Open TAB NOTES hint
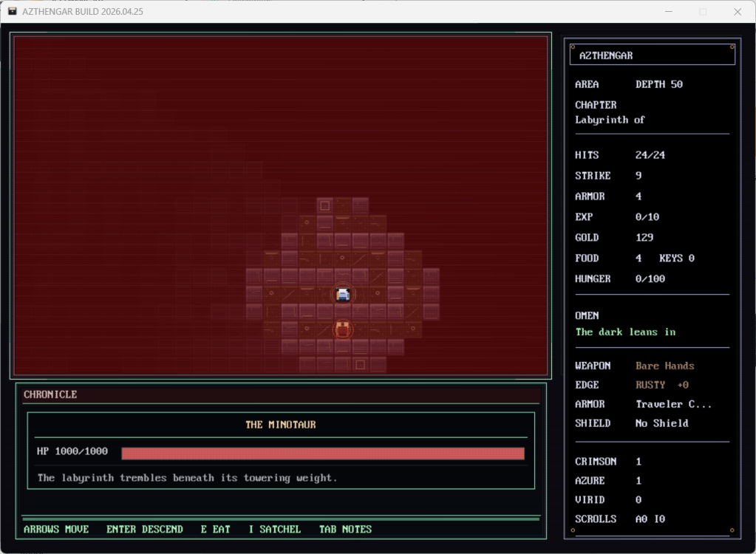756x554 pixels. pyautogui.click(x=345, y=529)
